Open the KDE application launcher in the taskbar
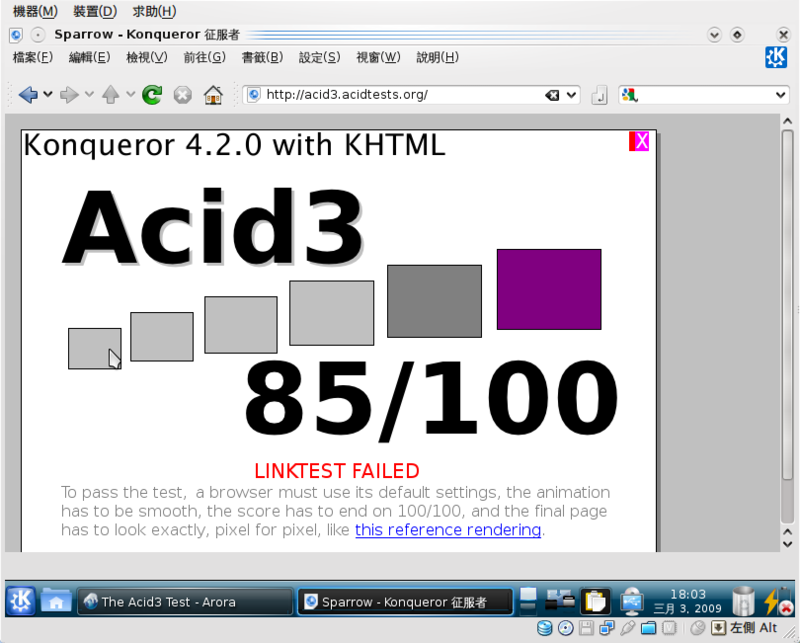Image resolution: width=800 pixels, height=643 pixels. (21, 601)
